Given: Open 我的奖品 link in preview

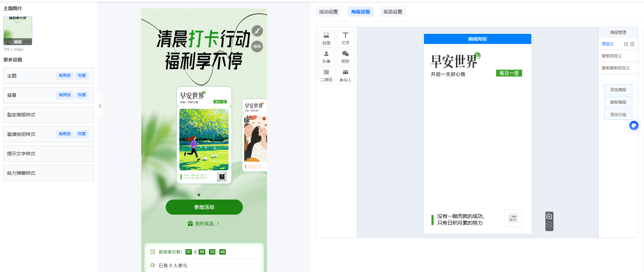Looking at the screenshot, I should coord(204,224).
